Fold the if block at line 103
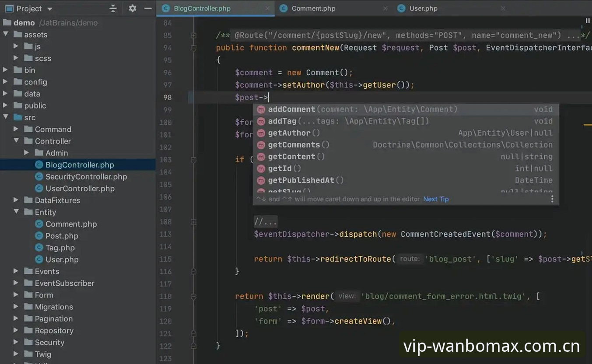 [x=193, y=159]
